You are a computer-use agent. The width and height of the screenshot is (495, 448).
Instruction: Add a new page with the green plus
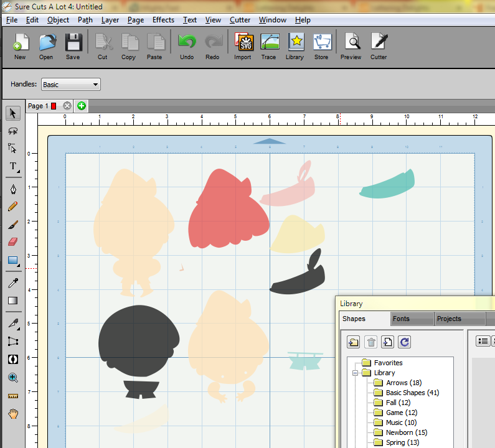(82, 106)
